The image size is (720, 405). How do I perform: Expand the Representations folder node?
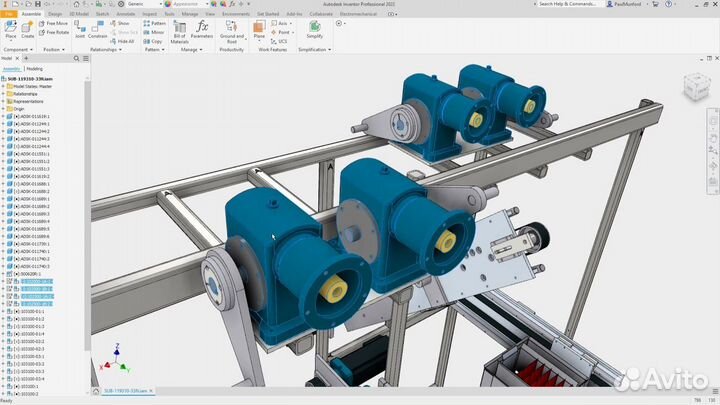[3, 101]
